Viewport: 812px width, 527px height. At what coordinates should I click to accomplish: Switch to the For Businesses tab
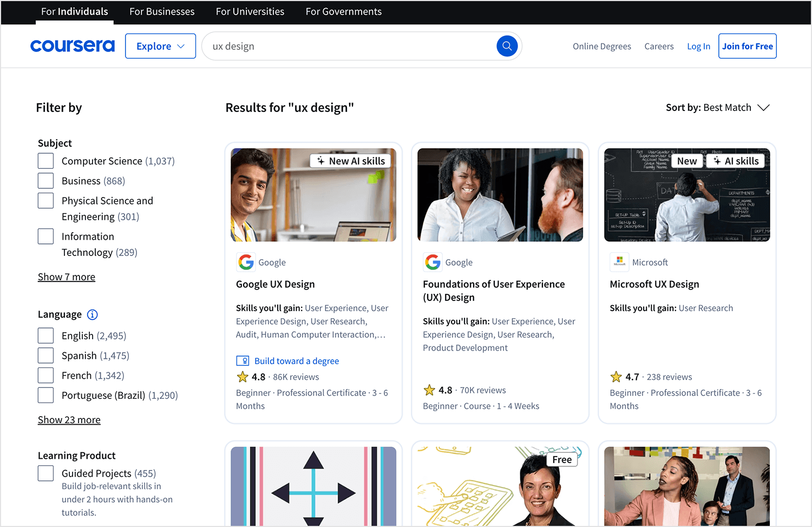tap(162, 12)
